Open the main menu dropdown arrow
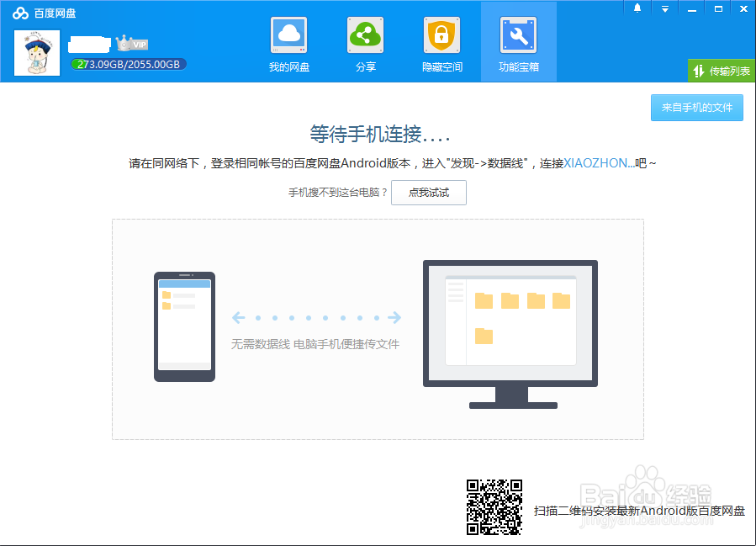The image size is (756, 546). click(x=665, y=8)
